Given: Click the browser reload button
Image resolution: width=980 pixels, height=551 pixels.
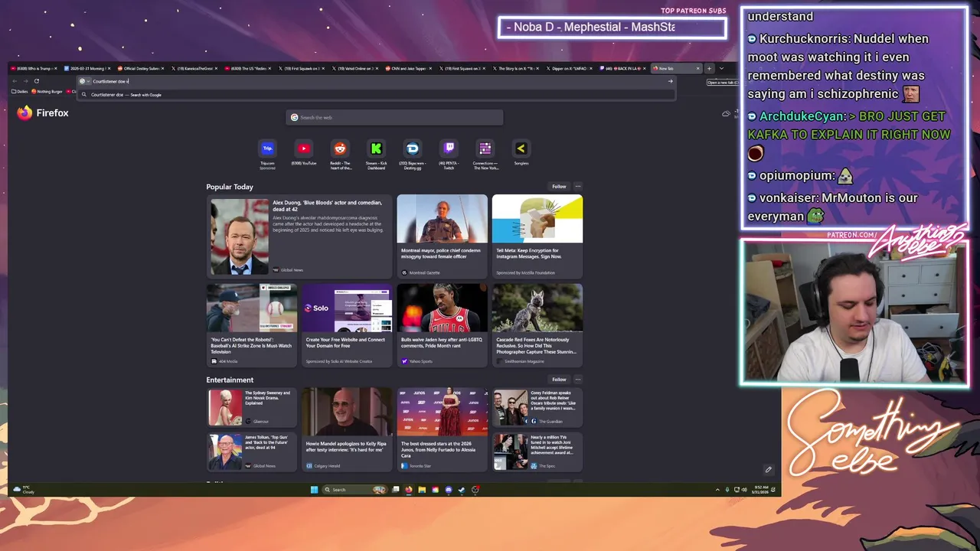Looking at the screenshot, I should pyautogui.click(x=36, y=81).
